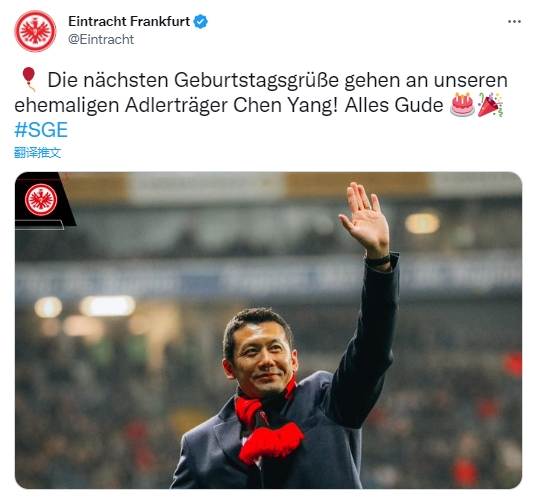Click the 翻译推文 translate tweet link

click(37, 153)
